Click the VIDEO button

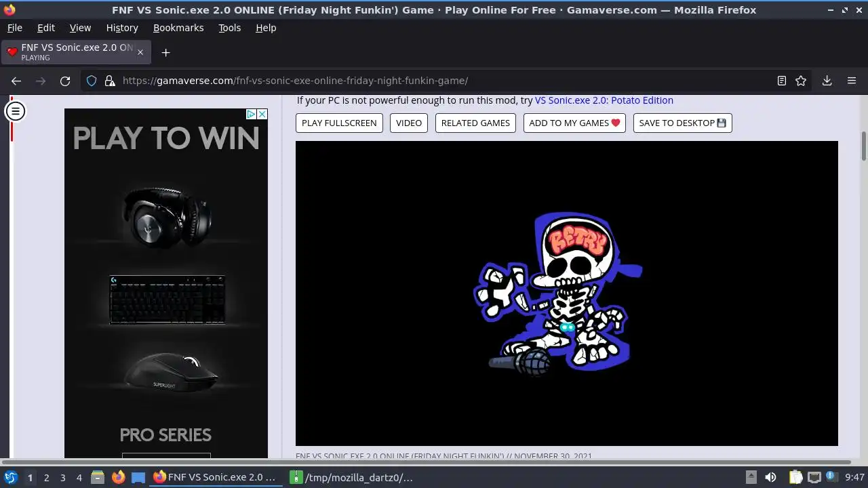pos(409,123)
